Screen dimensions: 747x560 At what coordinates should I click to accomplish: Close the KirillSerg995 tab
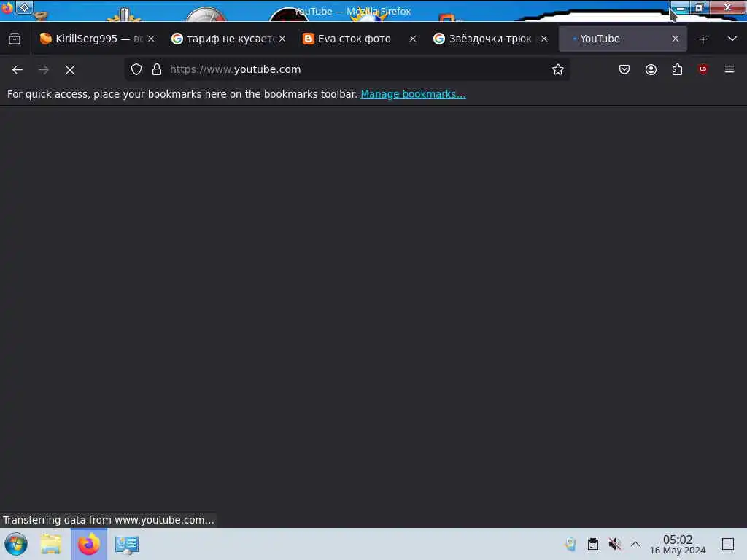click(x=151, y=39)
